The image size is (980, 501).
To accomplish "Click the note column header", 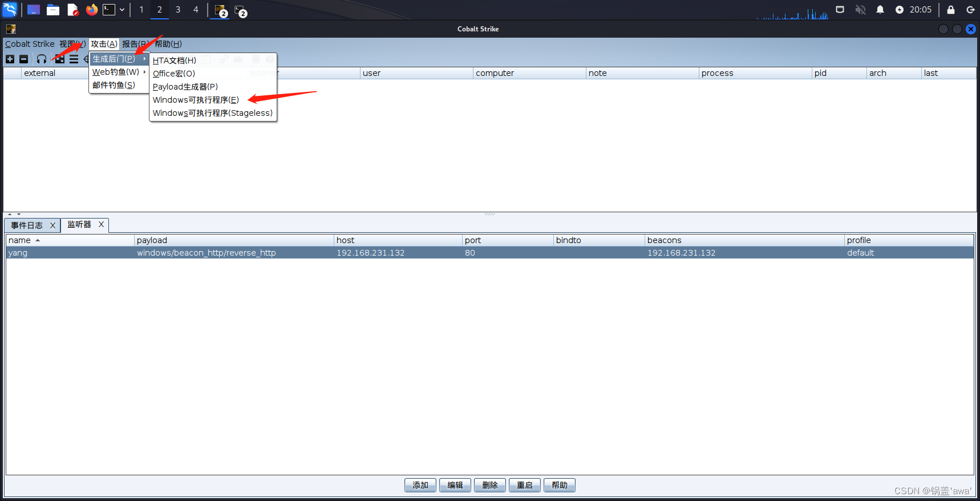I will click(x=642, y=73).
